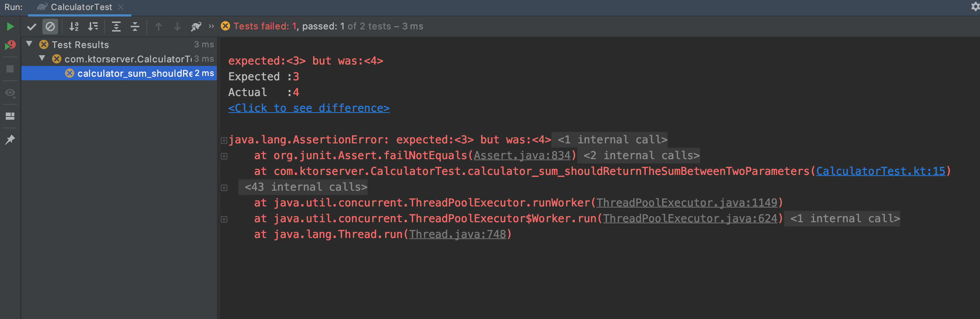The height and width of the screenshot is (319, 980).
Task: Click the Gradle elephant toolbar icon
Action: click(x=196, y=27)
